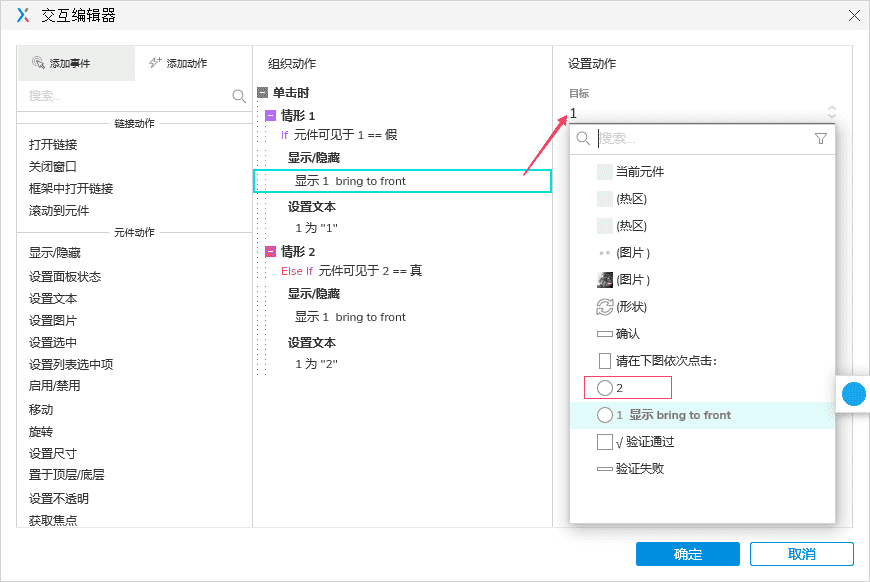Screen dimensions: 870x582
Task: Click the blue circle indicator on right edge
Action: (853, 394)
